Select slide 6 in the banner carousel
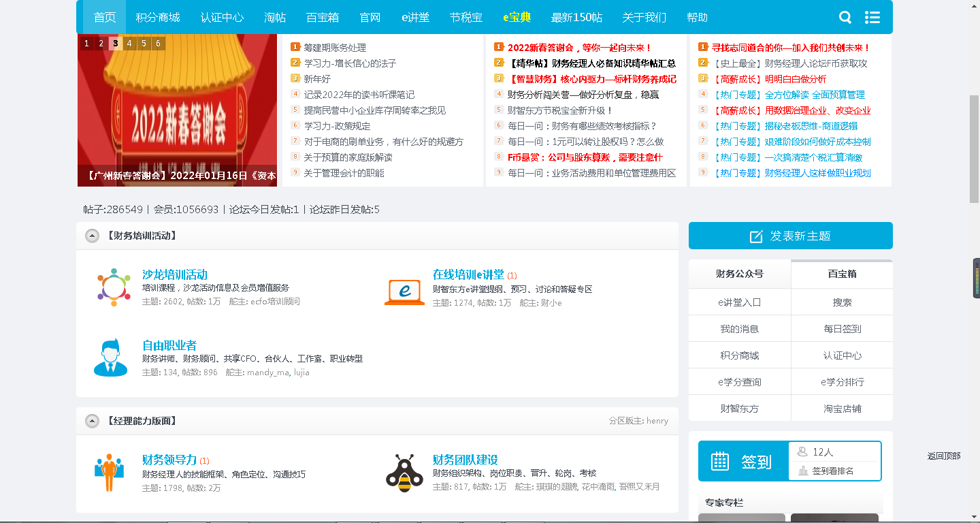Viewport: 980px width, 523px height. click(158, 44)
